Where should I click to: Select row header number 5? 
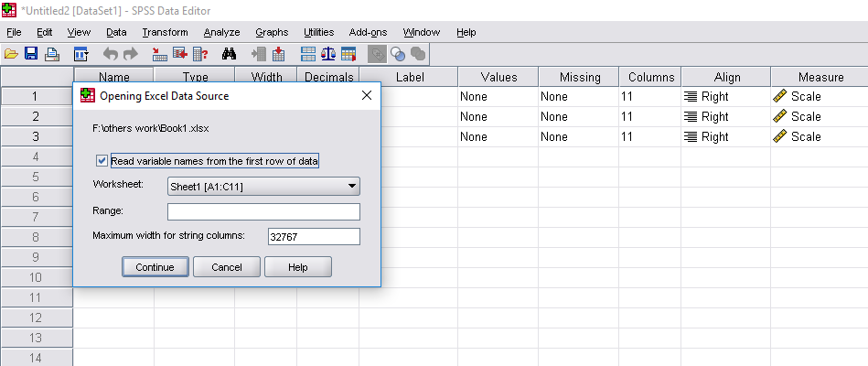point(37,178)
